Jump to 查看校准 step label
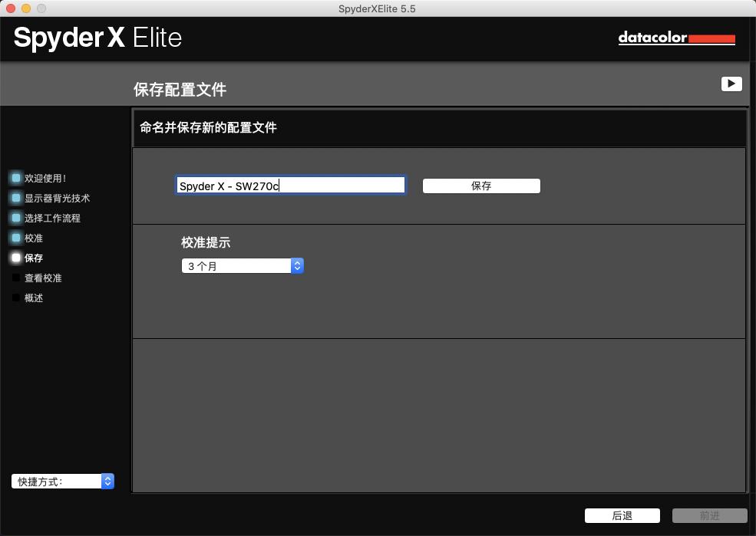This screenshot has height=536, width=756. point(43,278)
